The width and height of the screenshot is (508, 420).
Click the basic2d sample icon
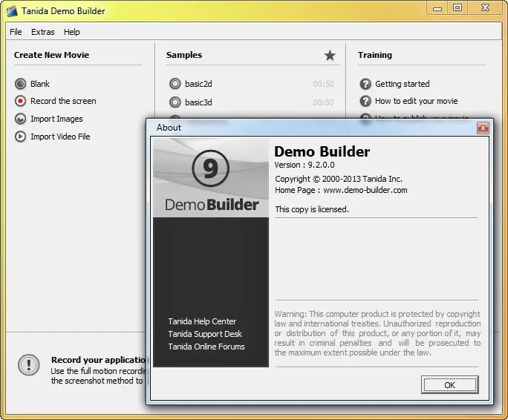175,84
